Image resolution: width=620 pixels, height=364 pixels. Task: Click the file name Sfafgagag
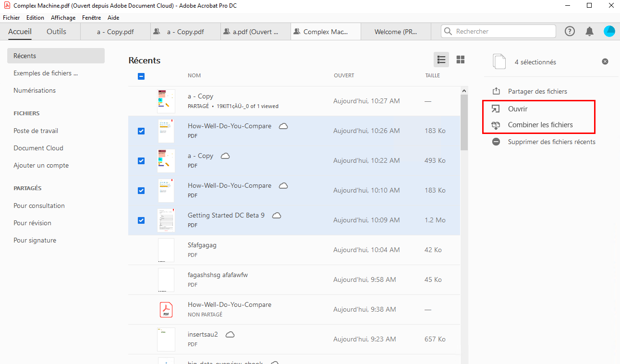[x=202, y=245]
